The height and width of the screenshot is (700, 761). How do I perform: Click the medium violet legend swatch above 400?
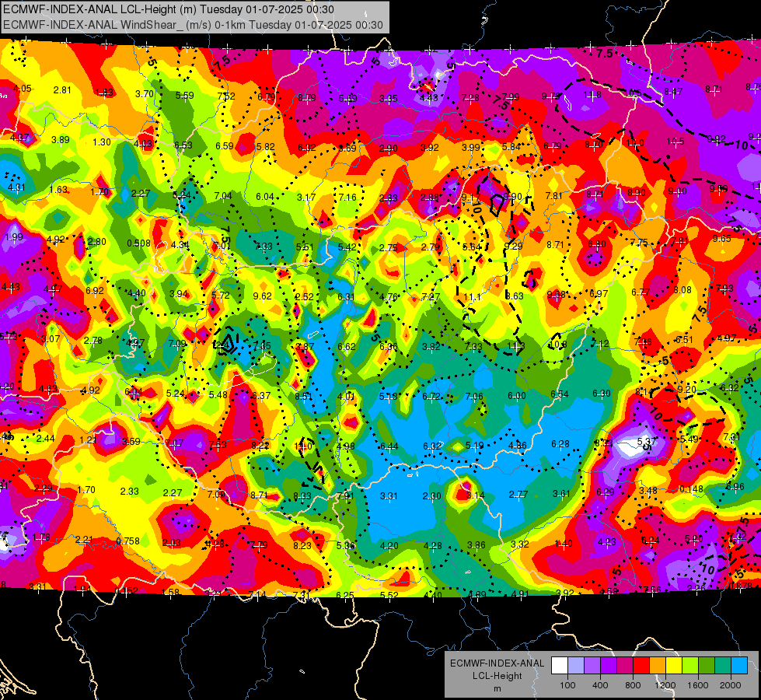click(592, 666)
